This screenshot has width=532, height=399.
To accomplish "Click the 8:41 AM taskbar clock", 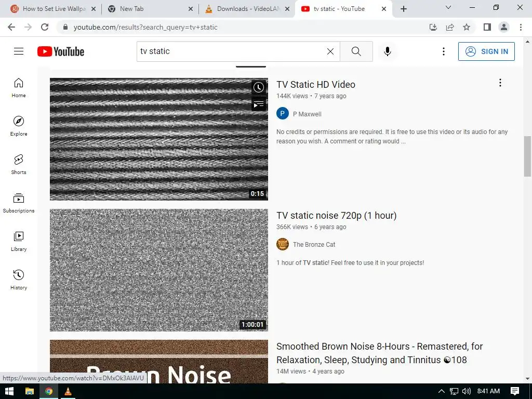I will (488, 391).
